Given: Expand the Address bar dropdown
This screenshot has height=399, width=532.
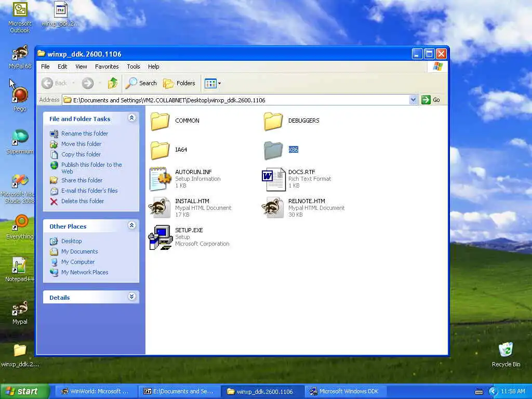Looking at the screenshot, I should [x=413, y=100].
